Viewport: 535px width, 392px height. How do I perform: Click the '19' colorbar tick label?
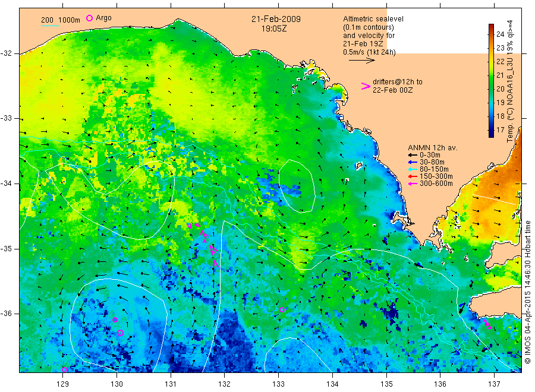(500, 102)
